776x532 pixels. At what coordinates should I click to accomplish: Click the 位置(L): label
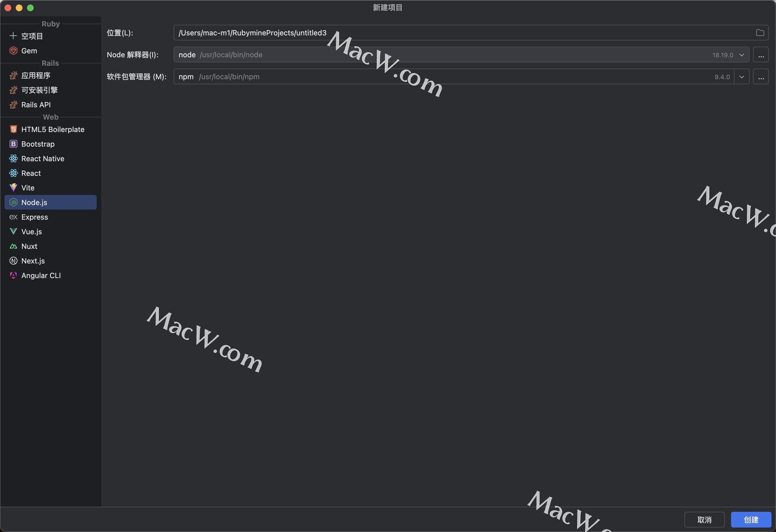120,33
